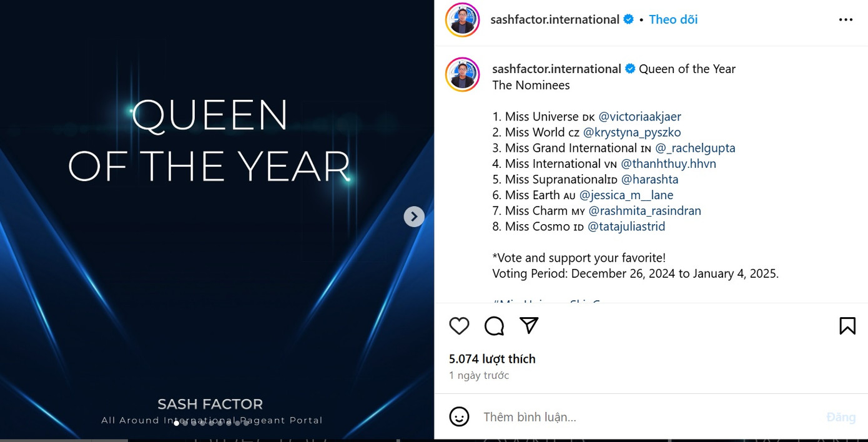Screen dimensions: 868x442
Task: Share the post with the paper plane icon
Action: tap(529, 325)
